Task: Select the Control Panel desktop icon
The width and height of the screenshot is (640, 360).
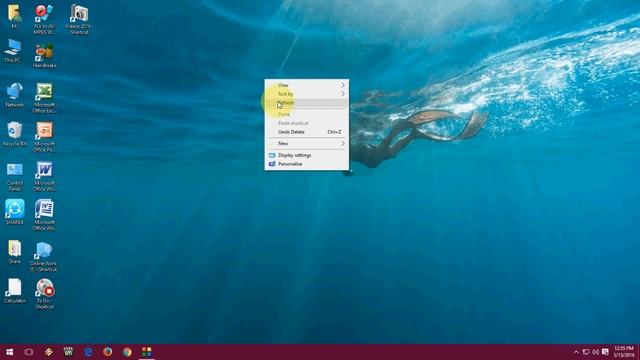Action: pos(15,177)
